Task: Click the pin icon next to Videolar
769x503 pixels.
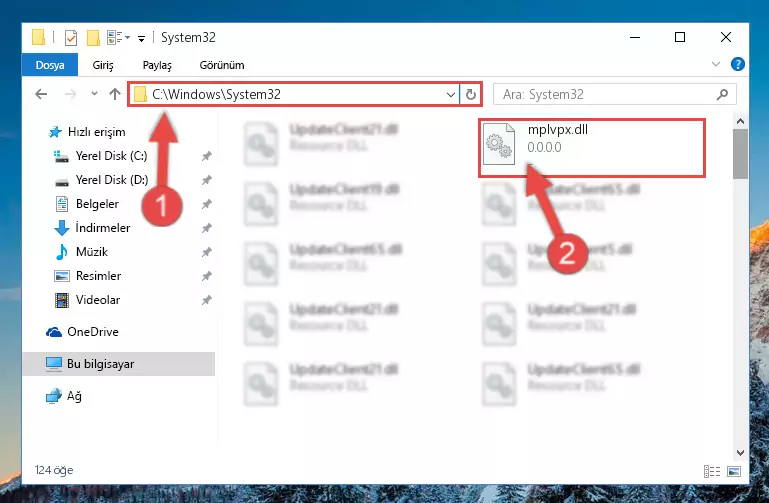Action: [206, 300]
